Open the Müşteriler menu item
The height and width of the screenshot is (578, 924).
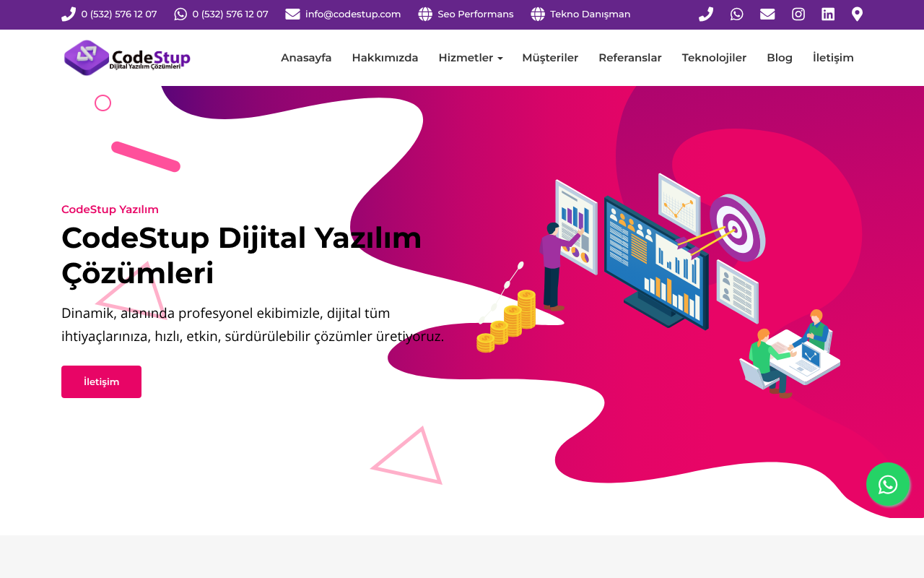click(550, 58)
